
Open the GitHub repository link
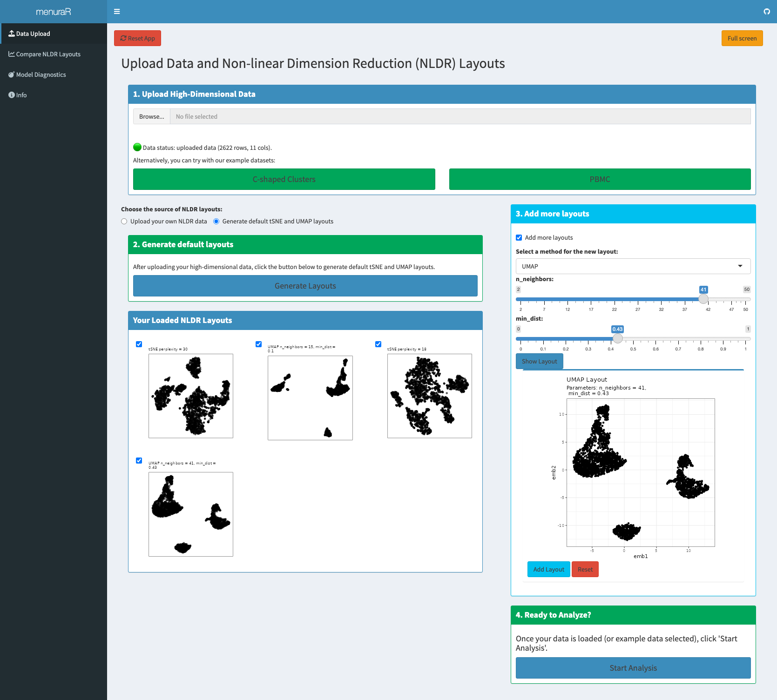(767, 11)
